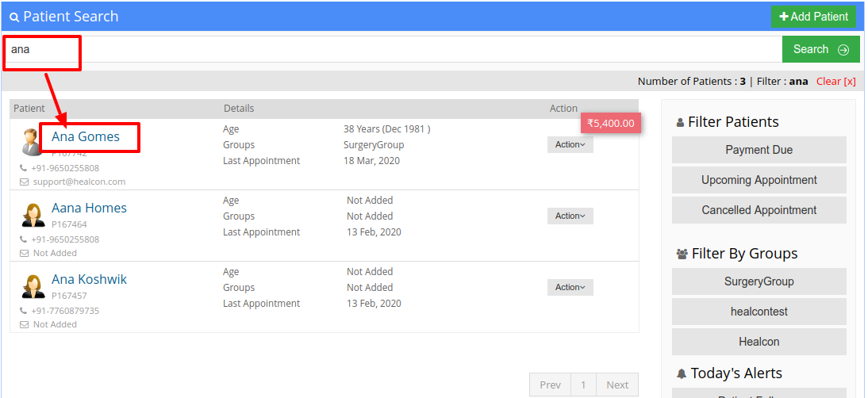Filter patients by Payment Due
This screenshot has height=398, width=868.
click(x=759, y=150)
